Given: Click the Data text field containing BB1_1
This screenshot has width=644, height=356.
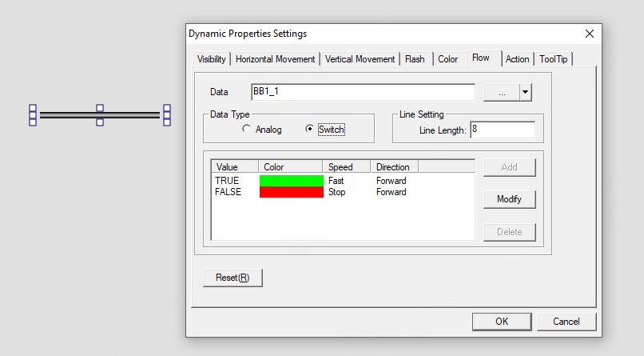Looking at the screenshot, I should tap(363, 92).
